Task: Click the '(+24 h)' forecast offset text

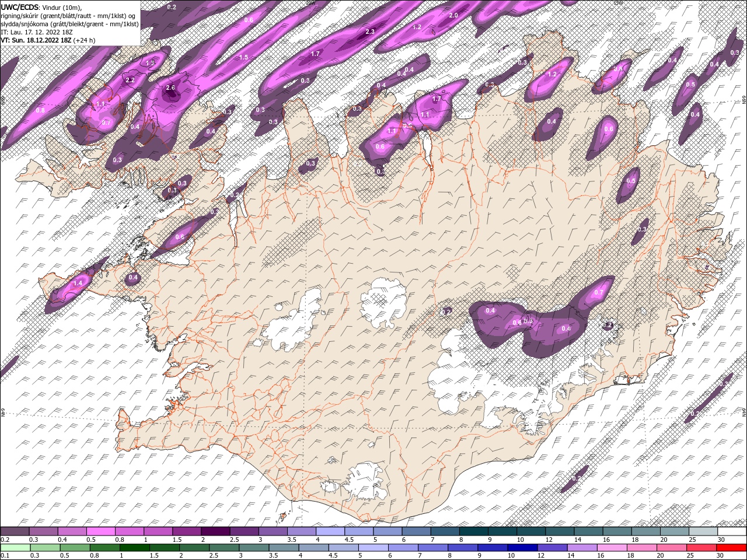Action: click(x=84, y=40)
